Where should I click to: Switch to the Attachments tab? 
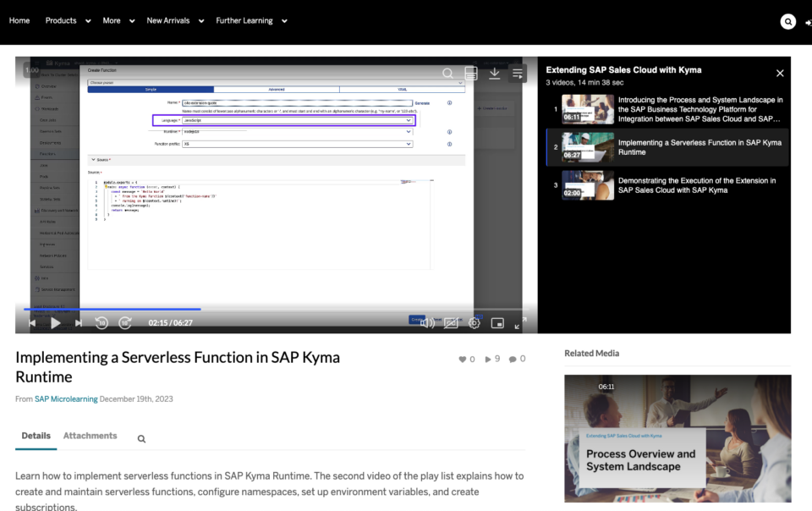pyautogui.click(x=91, y=436)
